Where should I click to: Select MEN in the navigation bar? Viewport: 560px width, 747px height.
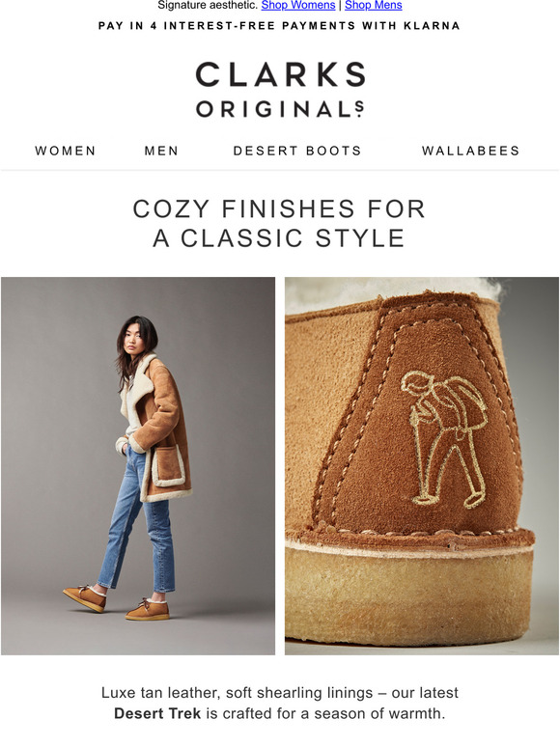point(161,151)
